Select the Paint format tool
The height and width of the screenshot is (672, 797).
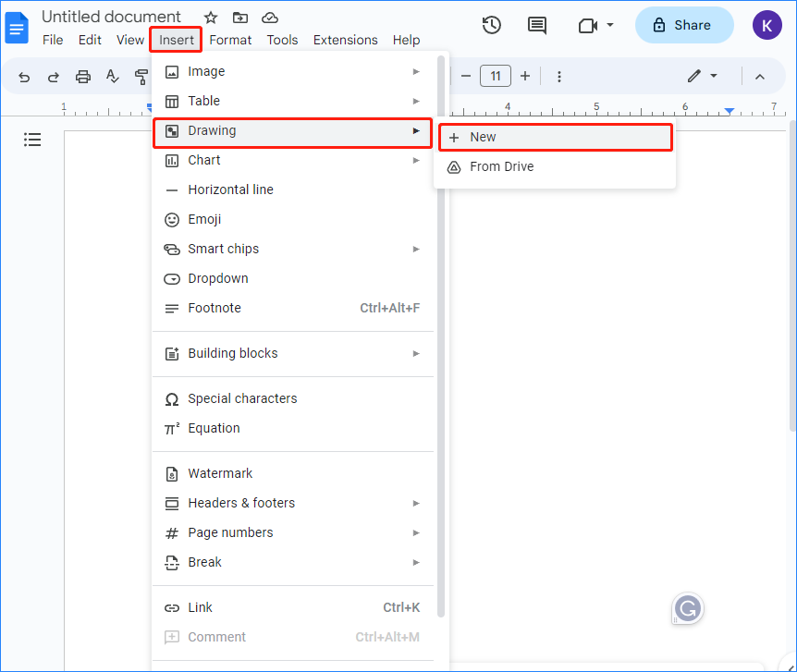pyautogui.click(x=141, y=77)
